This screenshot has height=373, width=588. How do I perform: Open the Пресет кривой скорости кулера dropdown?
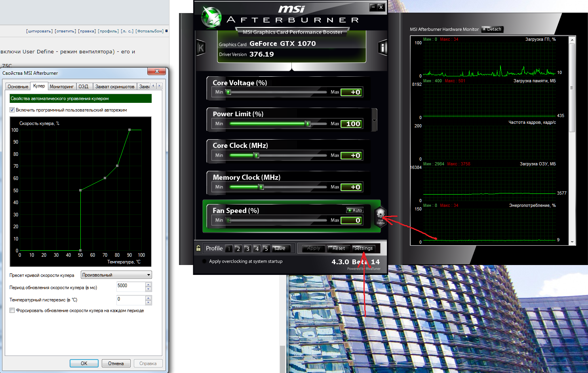tap(116, 275)
